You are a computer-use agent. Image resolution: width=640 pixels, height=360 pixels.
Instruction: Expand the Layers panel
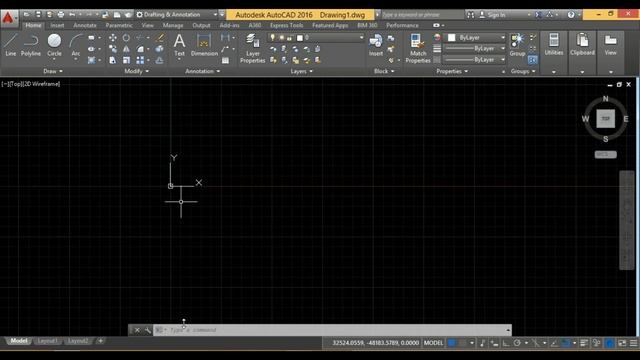pyautogui.click(x=302, y=71)
